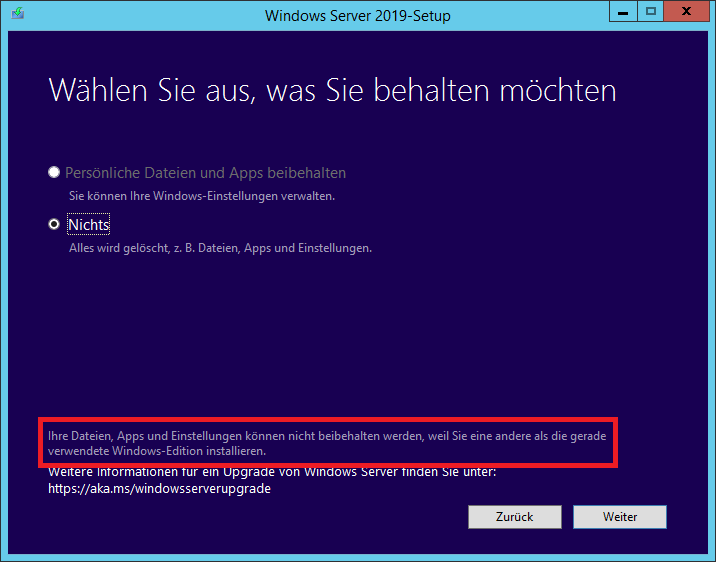This screenshot has height=562, width=716.
Task: Click the "Weitere Informationen" upgrade text line
Action: [x=272, y=472]
